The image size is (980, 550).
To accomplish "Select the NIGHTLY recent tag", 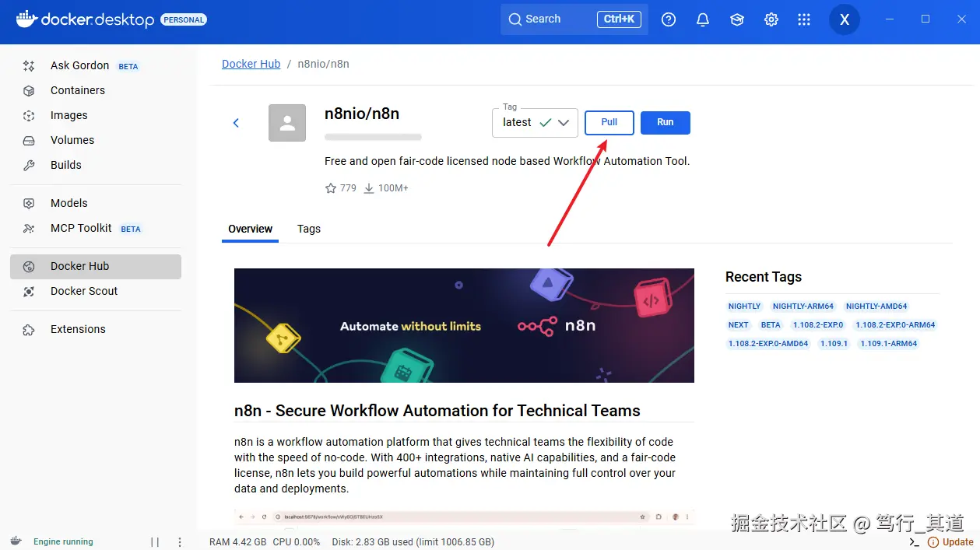I will pyautogui.click(x=744, y=306).
